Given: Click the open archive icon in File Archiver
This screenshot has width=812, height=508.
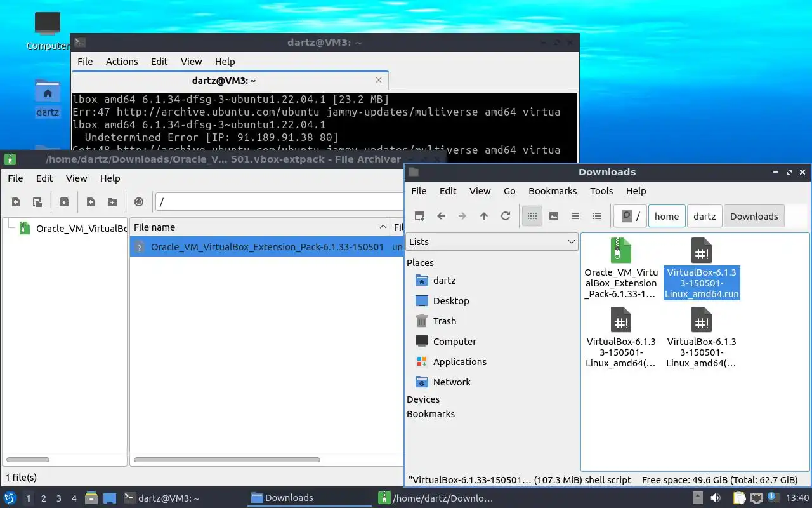Looking at the screenshot, I should click(37, 202).
